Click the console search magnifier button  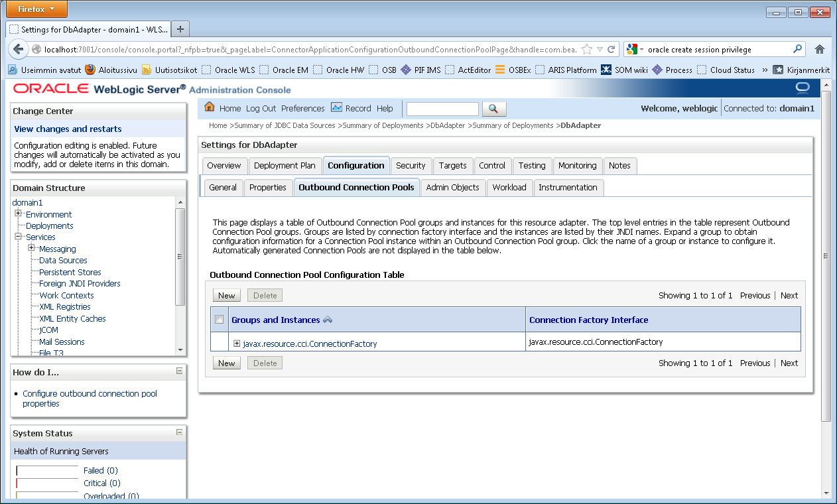click(x=494, y=109)
